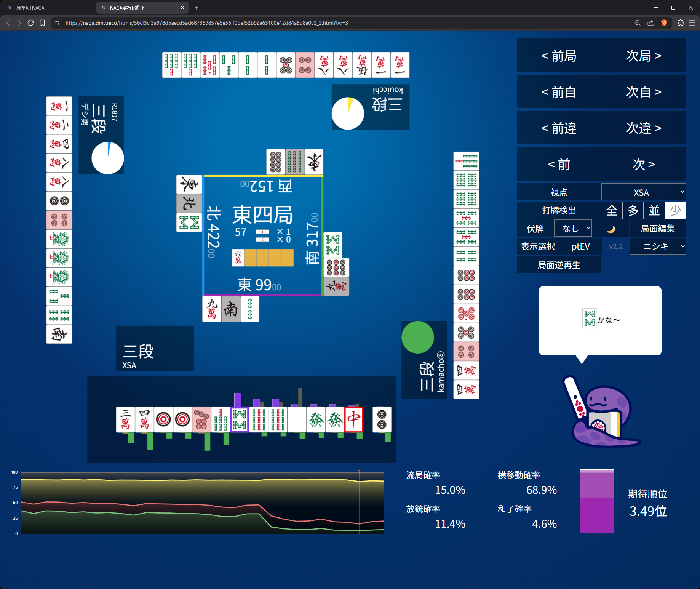This screenshot has height=589, width=700.
Task: Click the zoom magnifier icon in address bar
Action: tap(637, 23)
